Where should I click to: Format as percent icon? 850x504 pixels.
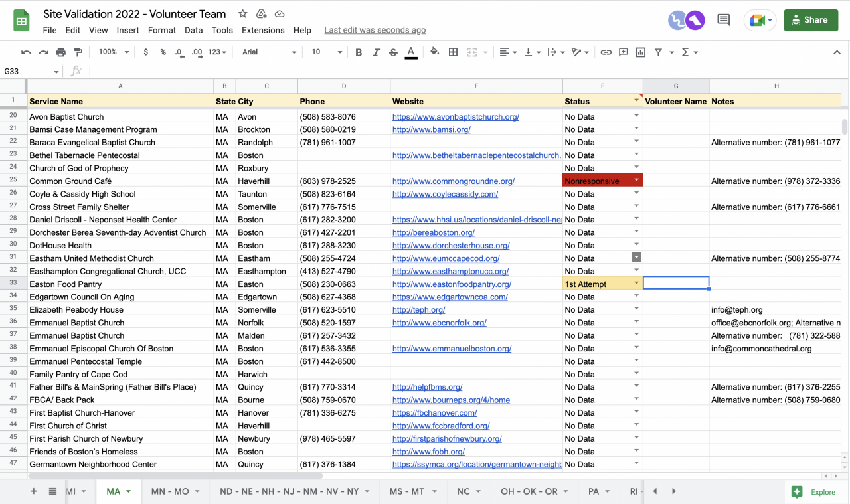(163, 52)
